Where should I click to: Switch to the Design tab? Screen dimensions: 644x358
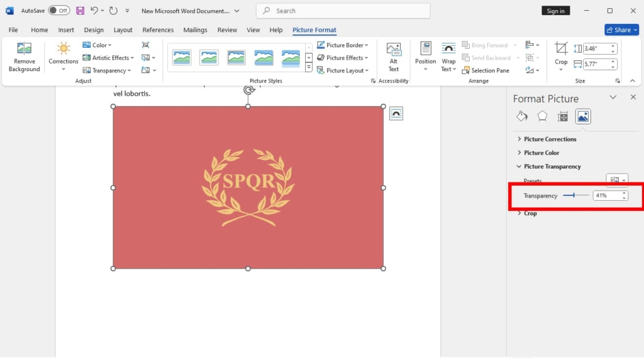94,30
